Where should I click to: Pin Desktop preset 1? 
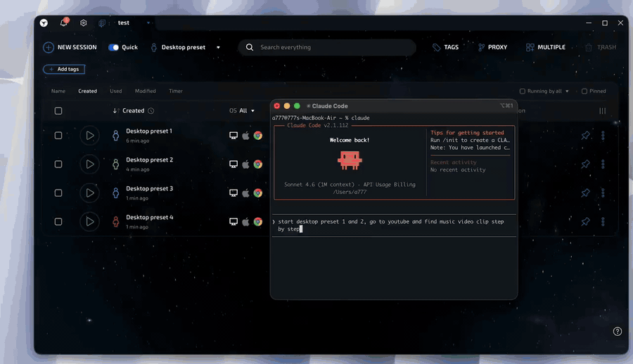(585, 136)
